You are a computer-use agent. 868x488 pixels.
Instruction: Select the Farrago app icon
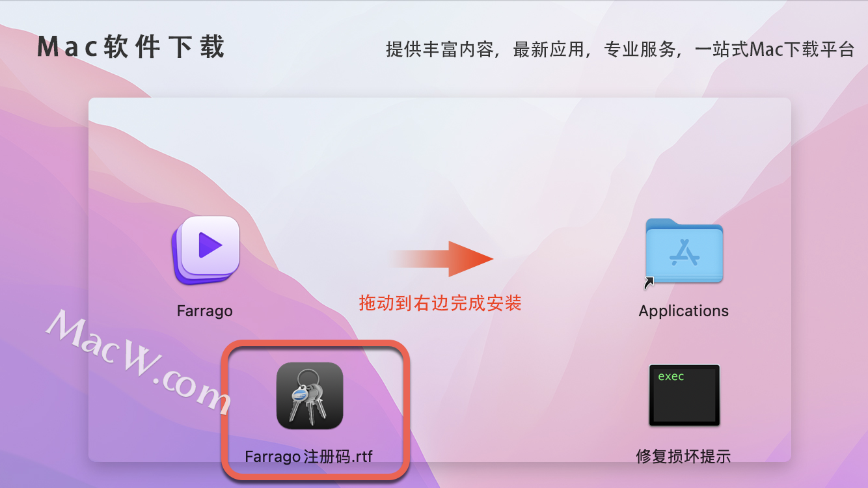[x=206, y=251]
